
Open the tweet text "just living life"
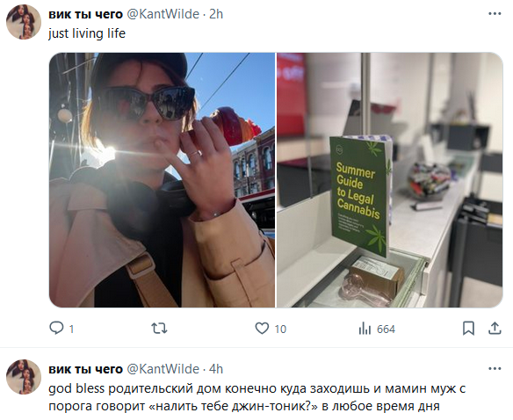pos(87,33)
